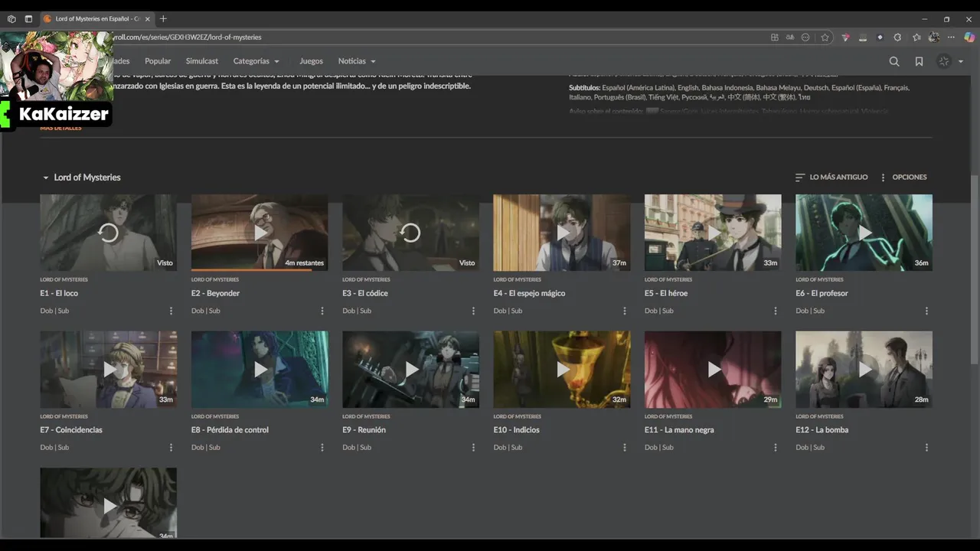Open the Lord of Mysteries season selector
The image size is (980, 551).
[x=81, y=178]
